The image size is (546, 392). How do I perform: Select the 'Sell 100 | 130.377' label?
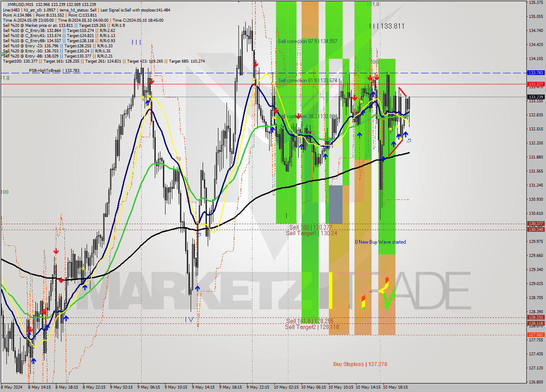pyautogui.click(x=310, y=228)
